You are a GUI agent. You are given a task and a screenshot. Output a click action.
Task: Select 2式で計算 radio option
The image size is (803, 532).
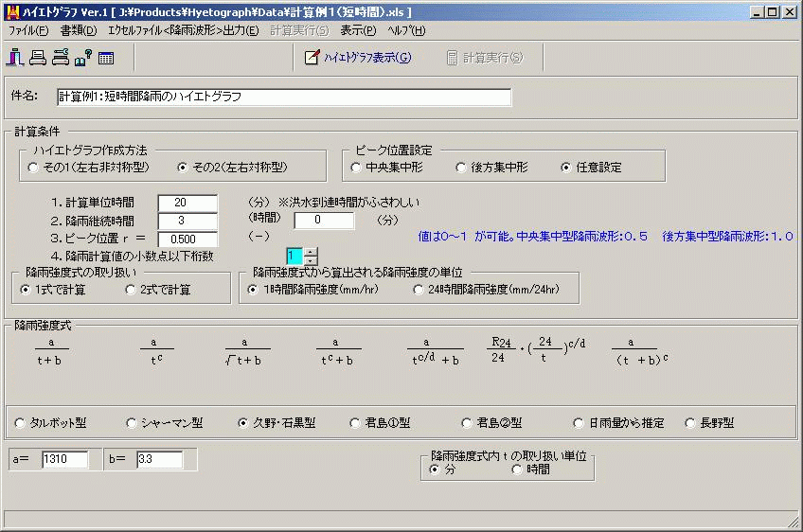[x=158, y=290]
